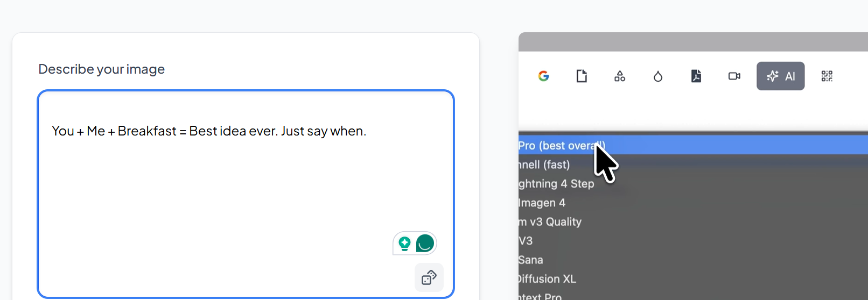
Task: Open the QR code icon
Action: (827, 76)
